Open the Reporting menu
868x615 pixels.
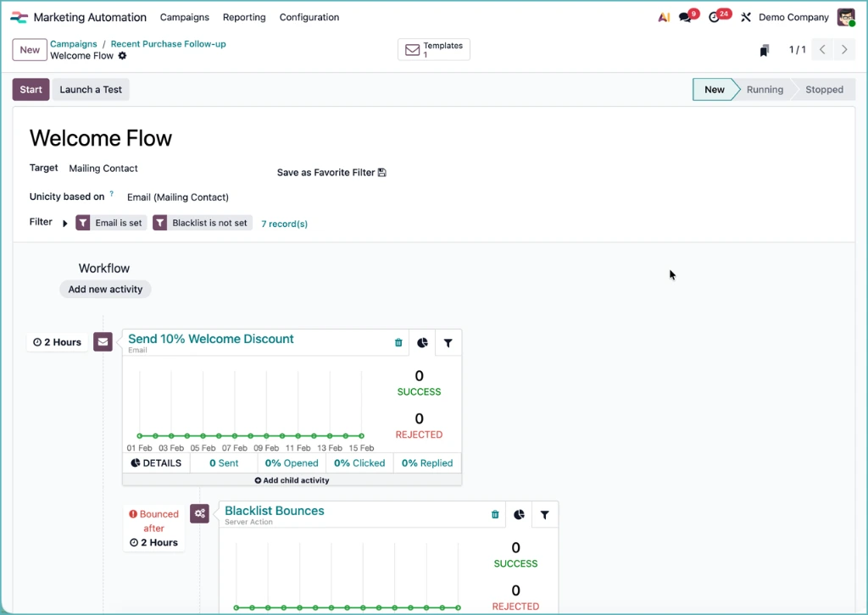[244, 17]
